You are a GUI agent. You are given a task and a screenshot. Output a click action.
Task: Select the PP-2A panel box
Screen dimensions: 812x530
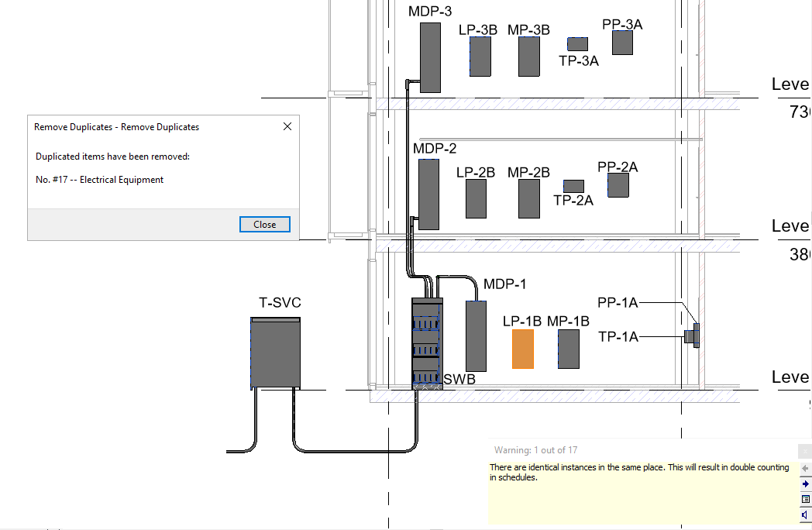pyautogui.click(x=618, y=185)
